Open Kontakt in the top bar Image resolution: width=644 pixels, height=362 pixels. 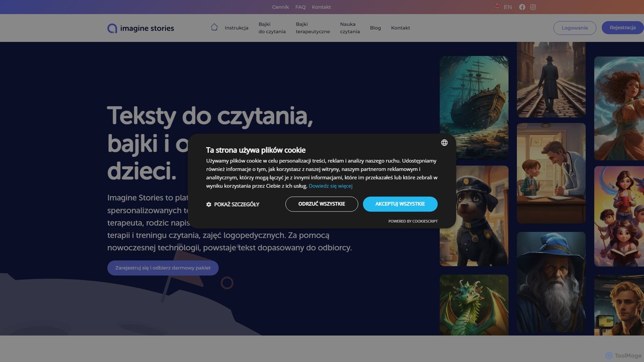click(x=321, y=7)
